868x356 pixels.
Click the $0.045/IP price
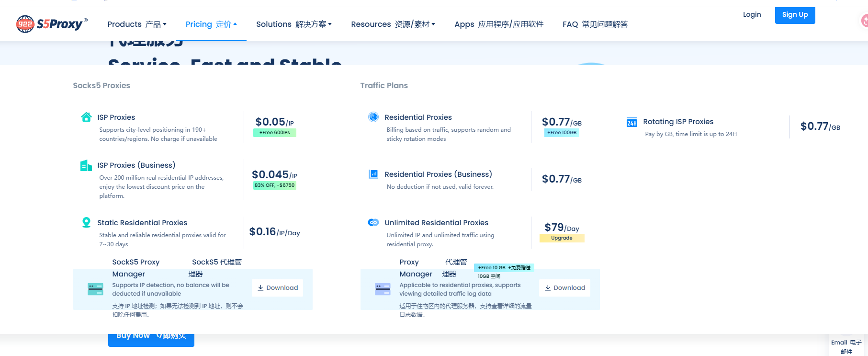pyautogui.click(x=275, y=175)
